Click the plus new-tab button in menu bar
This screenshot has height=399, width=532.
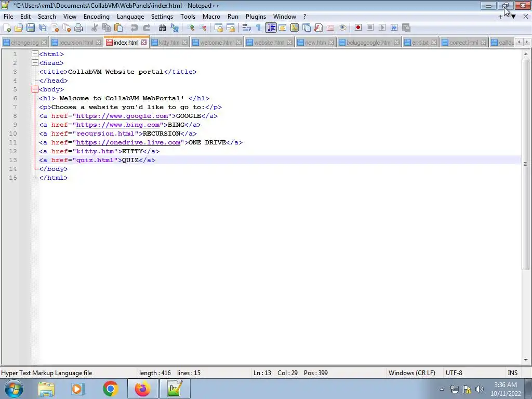[x=500, y=17]
